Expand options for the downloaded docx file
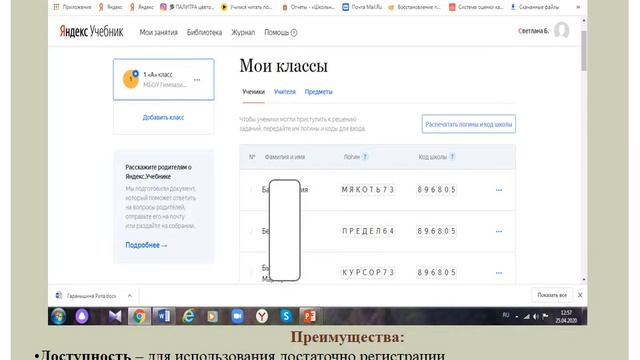This screenshot has height=360, width=640. click(130, 296)
